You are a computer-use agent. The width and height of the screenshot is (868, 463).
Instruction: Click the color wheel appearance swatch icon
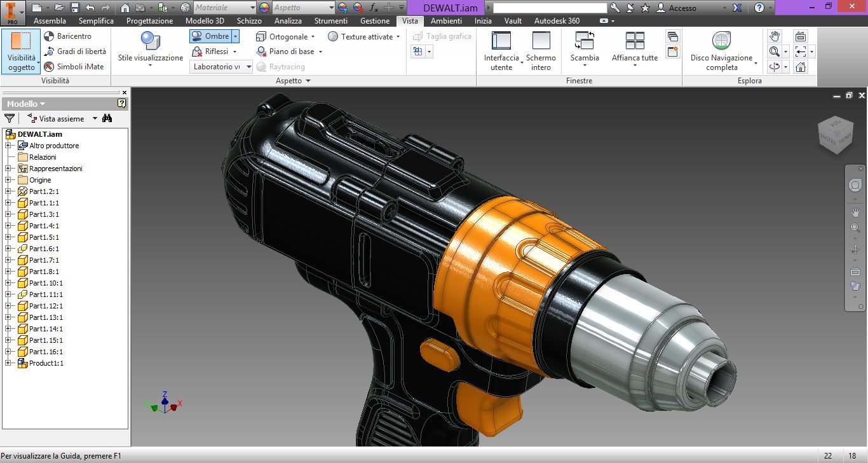click(264, 8)
